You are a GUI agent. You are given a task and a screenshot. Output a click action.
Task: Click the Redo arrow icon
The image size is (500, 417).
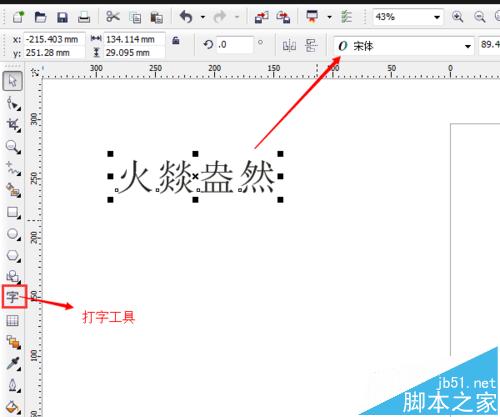(220, 17)
